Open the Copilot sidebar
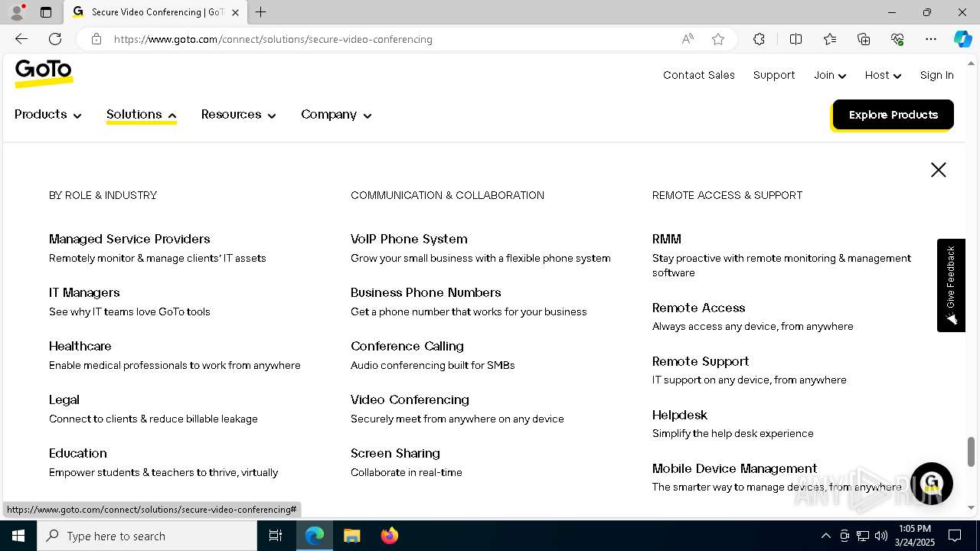Screen dimensions: 980x551 click(x=962, y=39)
